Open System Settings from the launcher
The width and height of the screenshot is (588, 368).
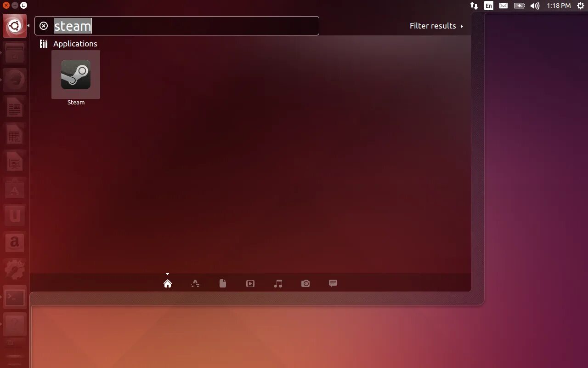pyautogui.click(x=15, y=270)
